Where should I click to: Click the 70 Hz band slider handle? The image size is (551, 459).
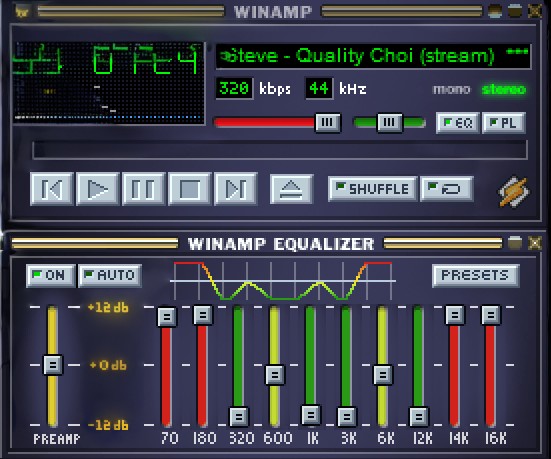[x=167, y=317]
